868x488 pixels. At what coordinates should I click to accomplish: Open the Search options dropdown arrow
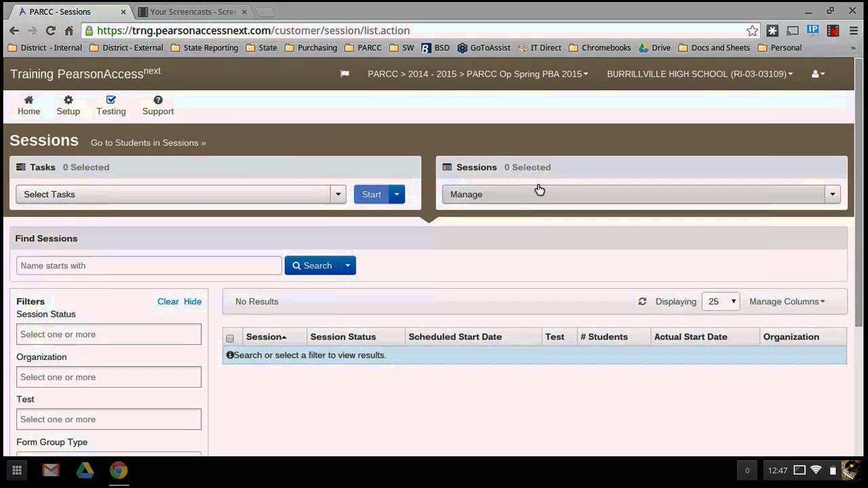tap(347, 266)
